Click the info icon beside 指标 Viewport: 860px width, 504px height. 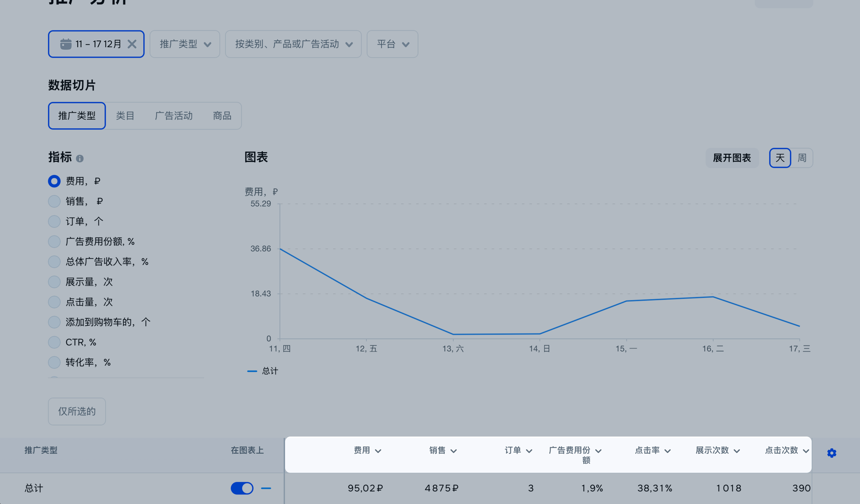[79, 159]
